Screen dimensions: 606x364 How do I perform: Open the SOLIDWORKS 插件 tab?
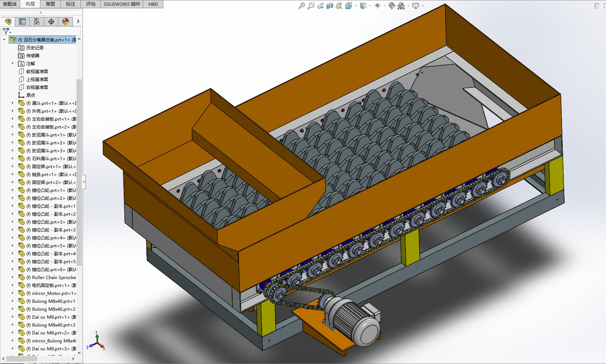122,4
